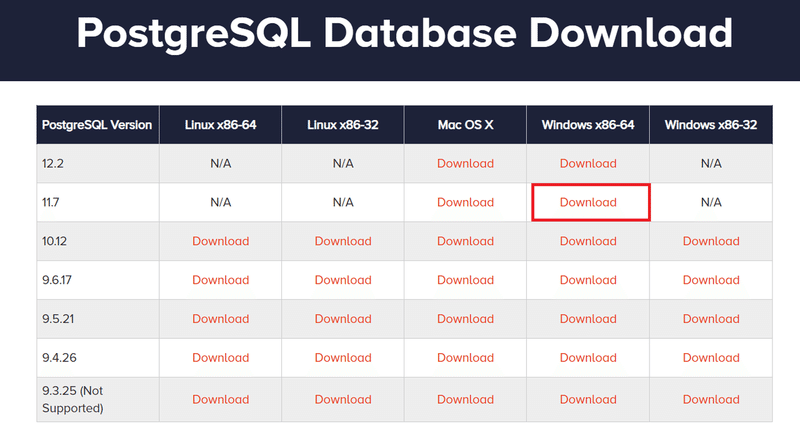Download PostgreSQL 9.4.26 for Mac OS X
The width and height of the screenshot is (800, 425).
(465, 358)
